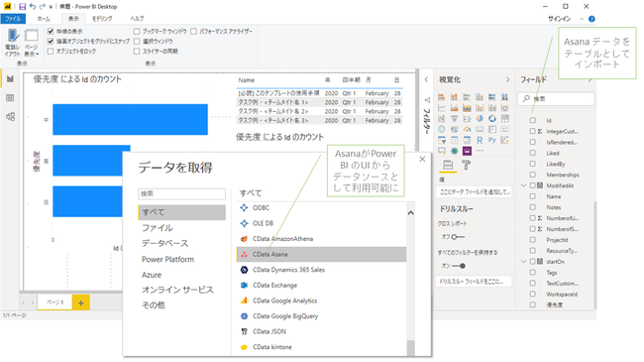Select the slicer visual
Screen dimensions: 644x362
pyautogui.click(x=442, y=140)
